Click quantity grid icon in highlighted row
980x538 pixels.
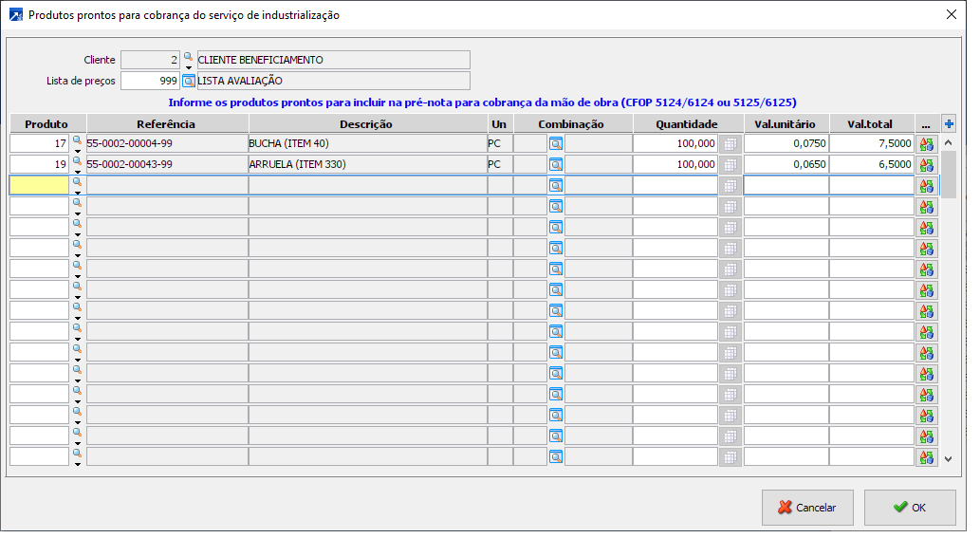pyautogui.click(x=730, y=186)
